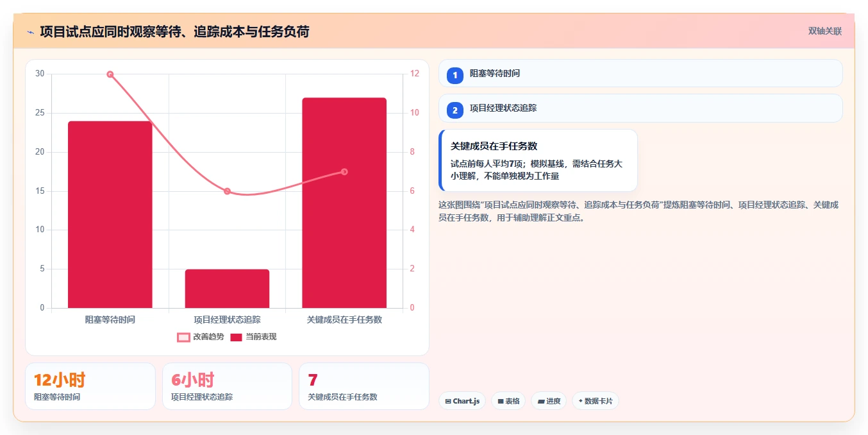Click the line point at value 12

(x=110, y=74)
